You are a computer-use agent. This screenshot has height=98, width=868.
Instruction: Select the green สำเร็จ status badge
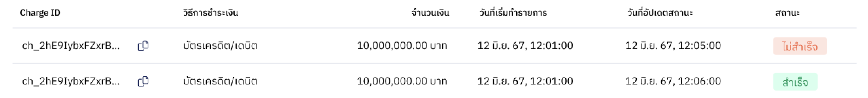795,82
